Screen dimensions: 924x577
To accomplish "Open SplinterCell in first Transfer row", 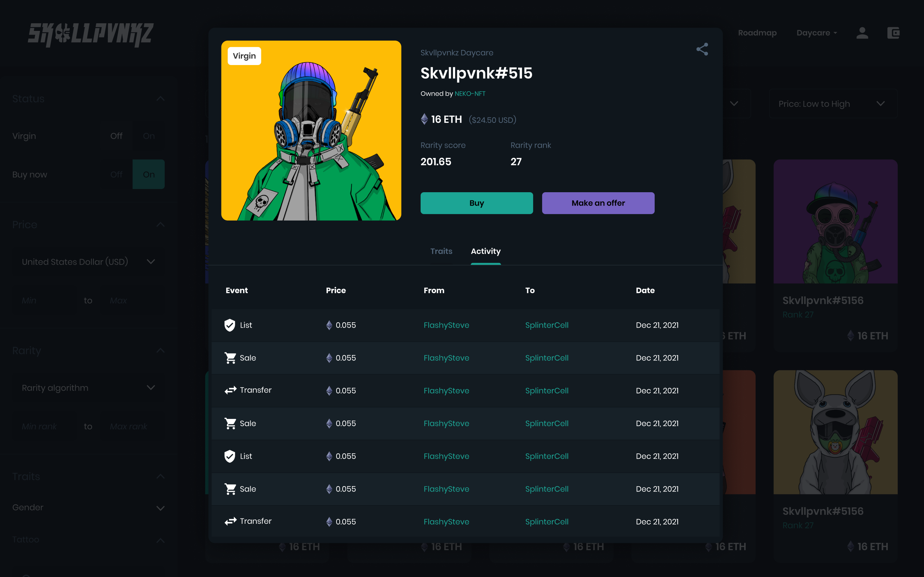I will (546, 391).
